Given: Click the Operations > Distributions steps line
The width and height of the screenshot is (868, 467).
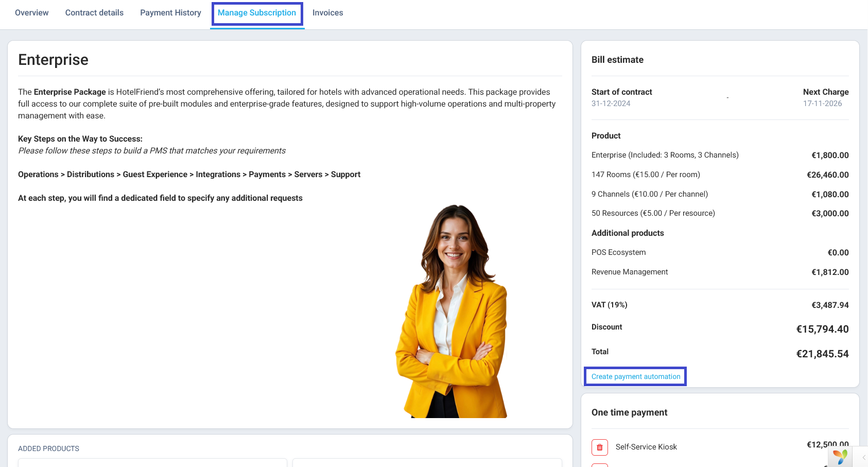Looking at the screenshot, I should pos(189,175).
